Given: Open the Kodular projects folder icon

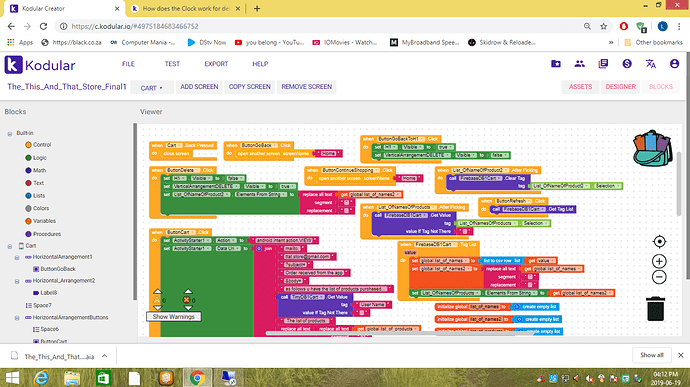Looking at the screenshot, I should pyautogui.click(x=556, y=64).
